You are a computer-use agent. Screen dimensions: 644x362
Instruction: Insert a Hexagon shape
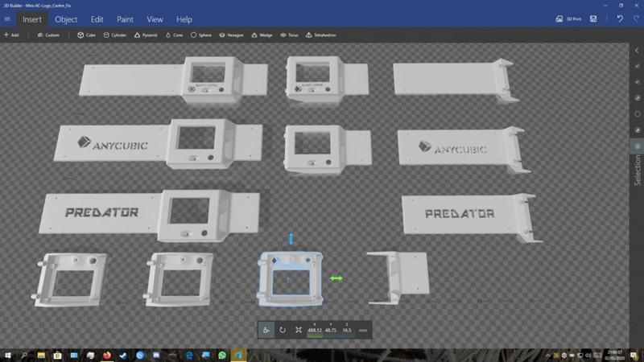[231, 35]
